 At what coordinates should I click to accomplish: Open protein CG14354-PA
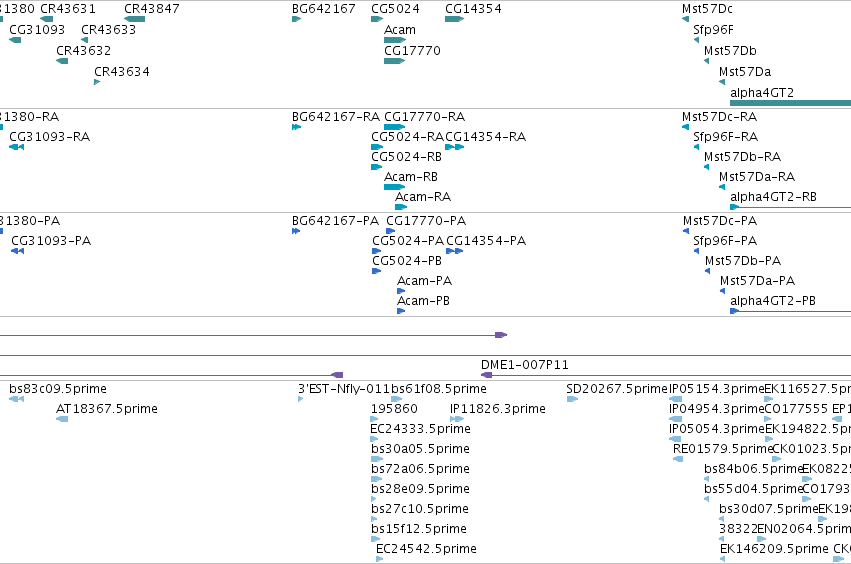coord(486,241)
